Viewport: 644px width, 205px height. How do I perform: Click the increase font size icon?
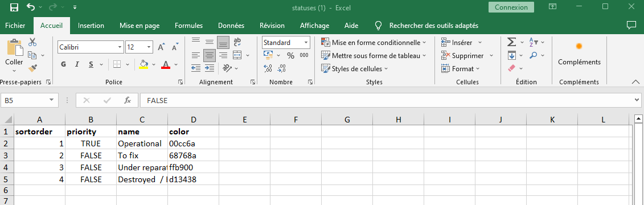tap(161, 47)
